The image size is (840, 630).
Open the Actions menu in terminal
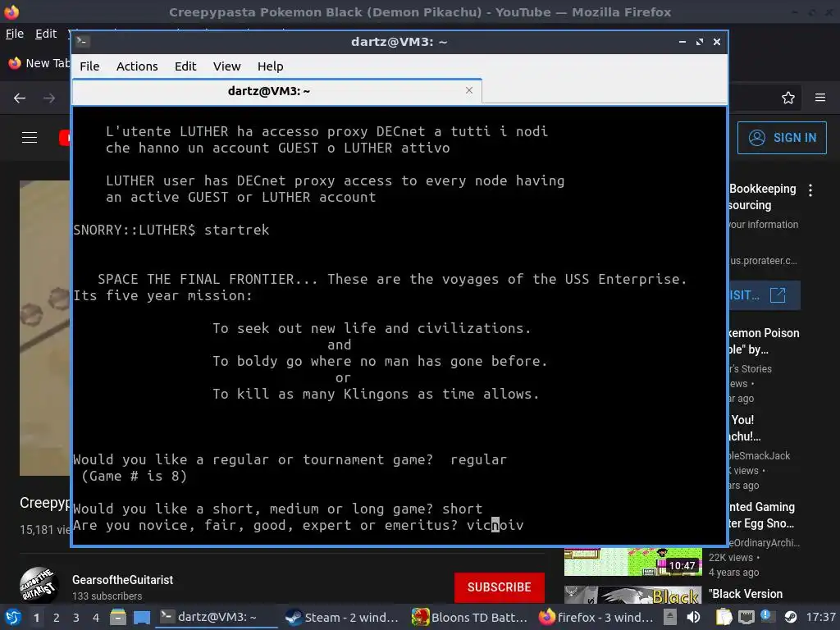pos(137,66)
